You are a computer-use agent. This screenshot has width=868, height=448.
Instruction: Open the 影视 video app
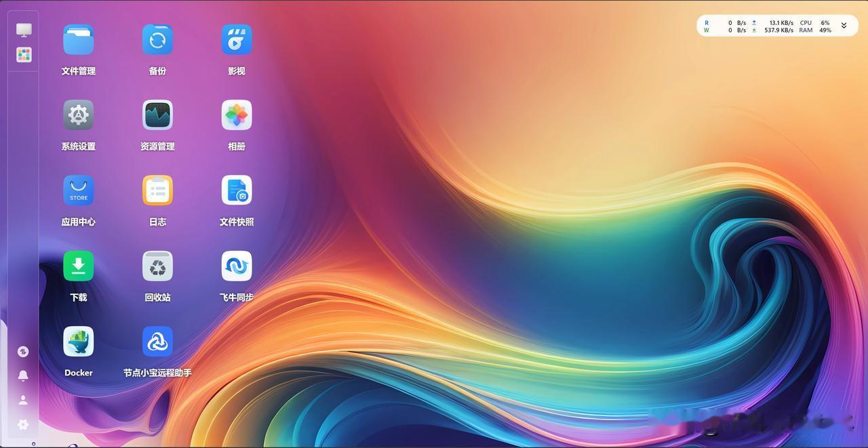click(237, 40)
